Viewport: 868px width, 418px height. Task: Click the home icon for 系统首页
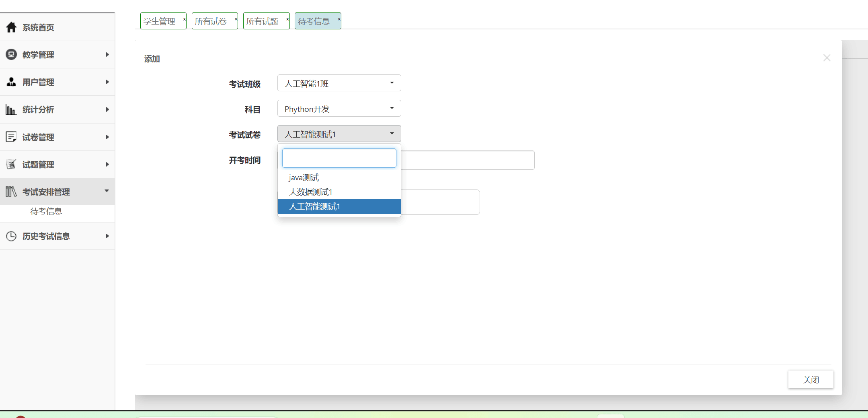point(11,27)
